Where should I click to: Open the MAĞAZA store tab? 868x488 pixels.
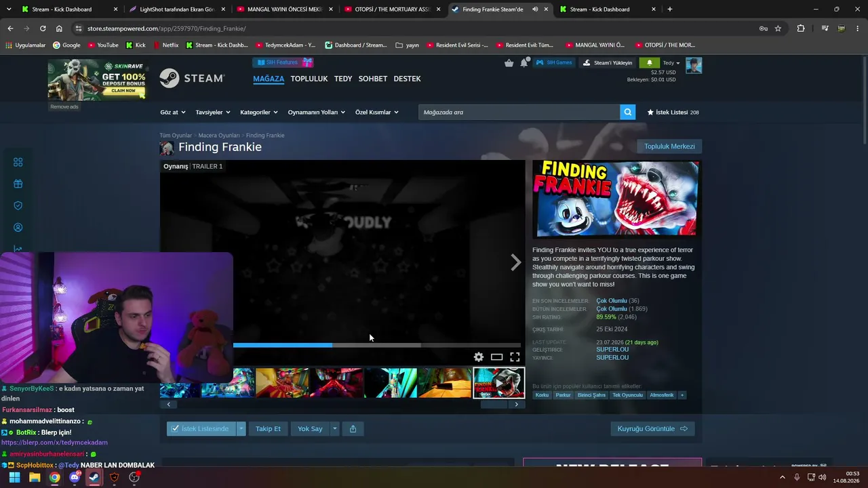[x=269, y=79]
